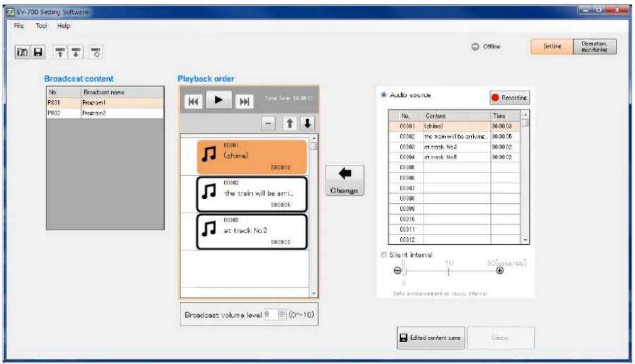Remove item with the minus button
635x364 pixels.
(x=268, y=123)
